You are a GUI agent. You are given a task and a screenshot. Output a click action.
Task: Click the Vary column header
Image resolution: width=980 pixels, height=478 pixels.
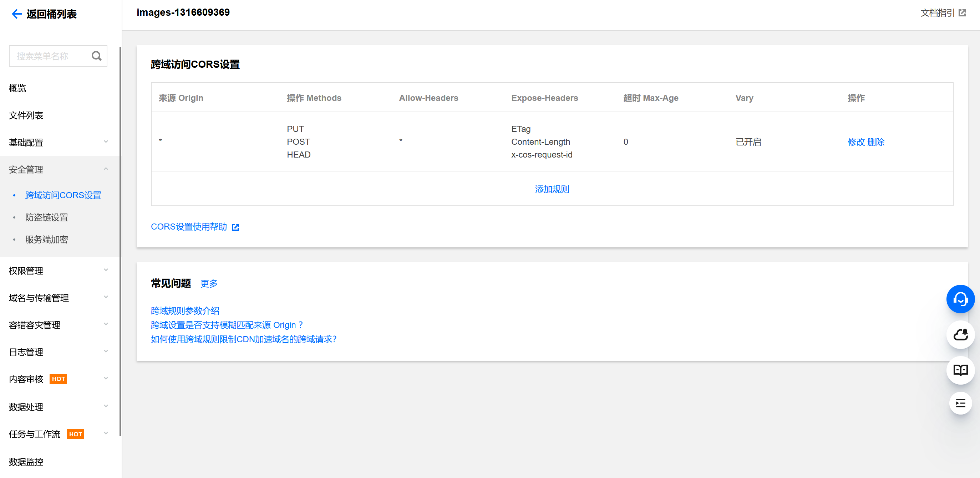coord(744,98)
